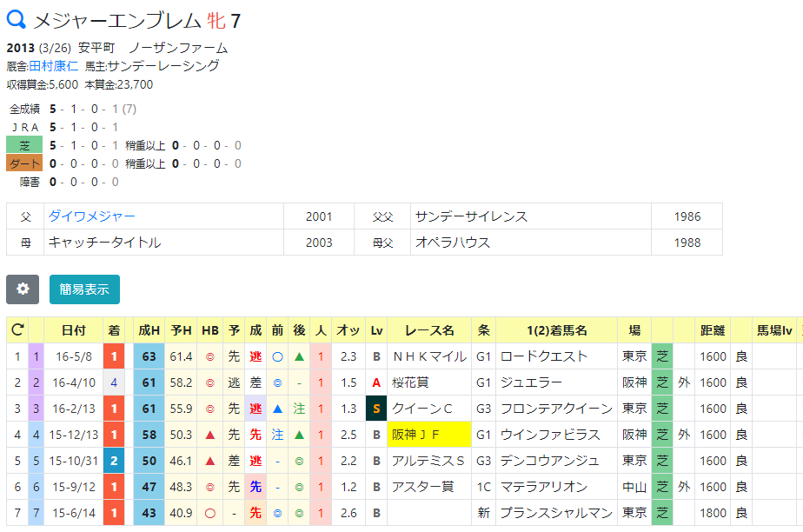Click the オッ odds column header

[348, 330]
